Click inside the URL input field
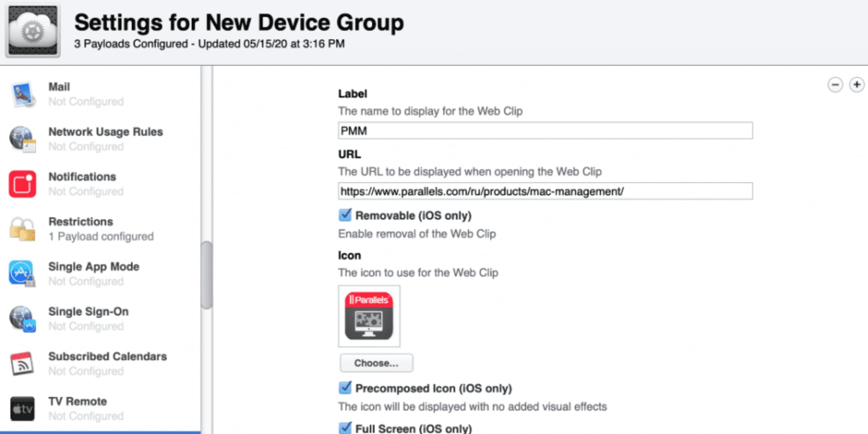Viewport: 868px width, 434px height. pyautogui.click(x=545, y=191)
